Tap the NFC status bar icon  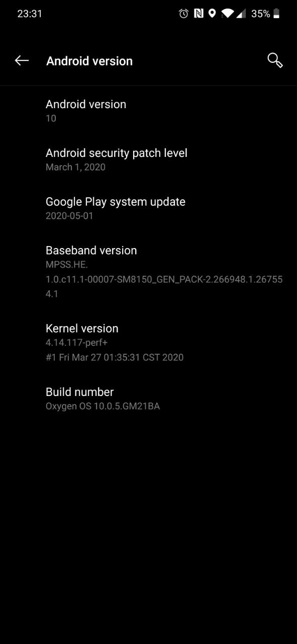coord(199,14)
